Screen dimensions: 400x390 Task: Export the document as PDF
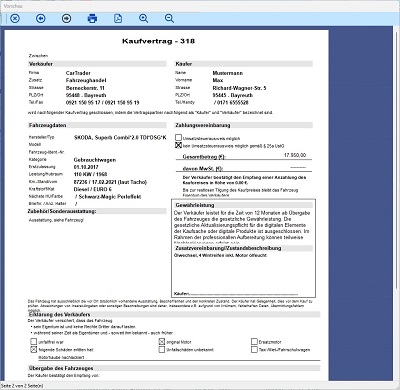click(x=118, y=18)
